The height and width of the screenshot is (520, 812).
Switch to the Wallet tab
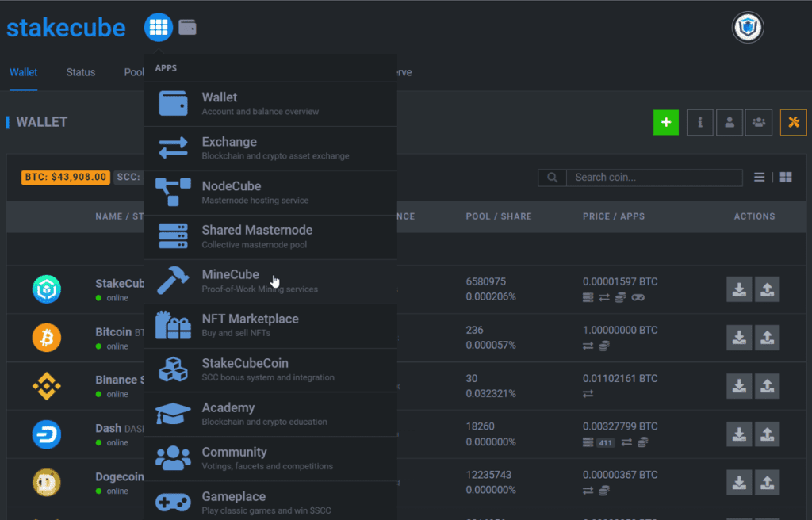pos(23,72)
